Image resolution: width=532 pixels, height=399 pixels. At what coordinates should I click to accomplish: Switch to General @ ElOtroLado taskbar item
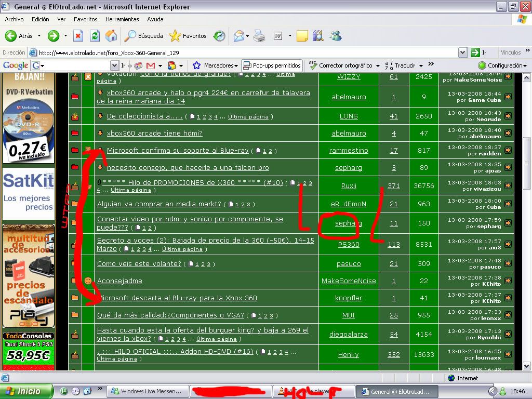[x=396, y=391]
